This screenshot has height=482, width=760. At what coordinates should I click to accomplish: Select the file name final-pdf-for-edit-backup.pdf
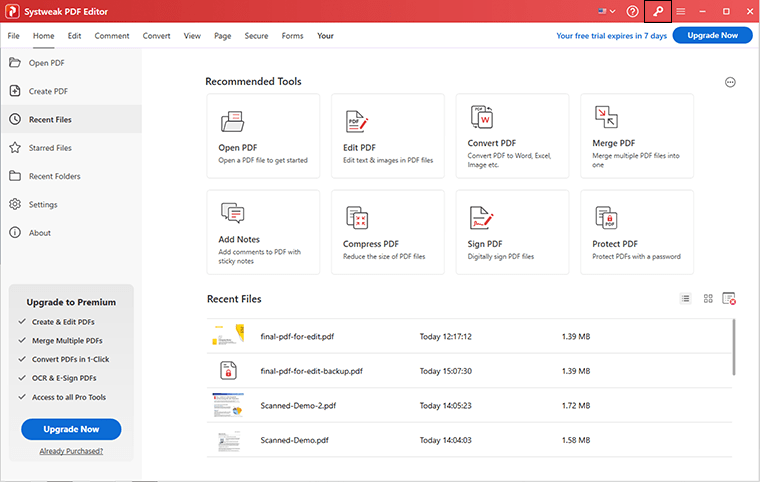click(312, 371)
